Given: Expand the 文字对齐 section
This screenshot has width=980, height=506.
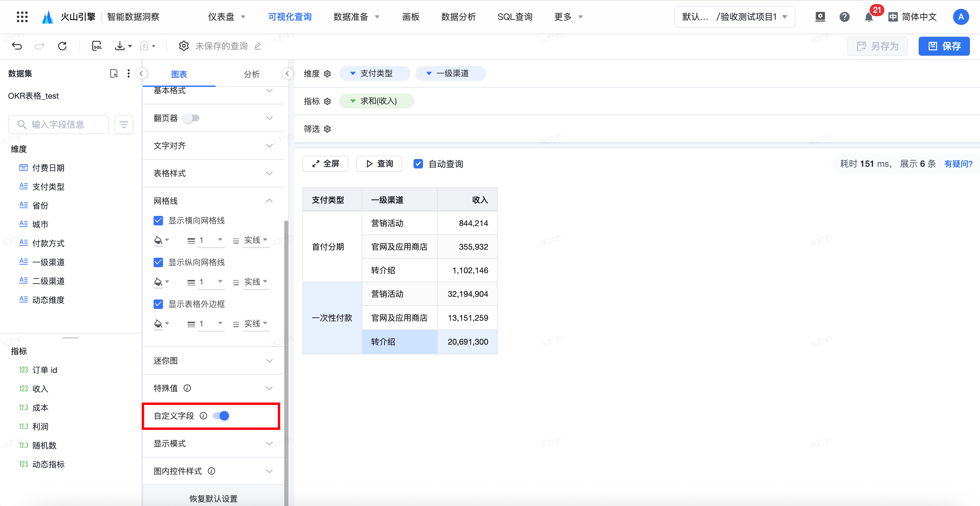Looking at the screenshot, I should point(214,146).
